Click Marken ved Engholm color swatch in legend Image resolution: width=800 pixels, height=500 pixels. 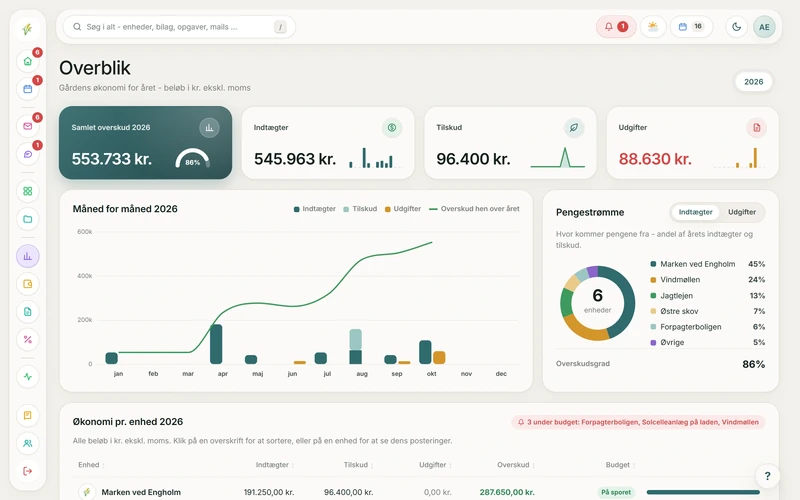[653, 264]
